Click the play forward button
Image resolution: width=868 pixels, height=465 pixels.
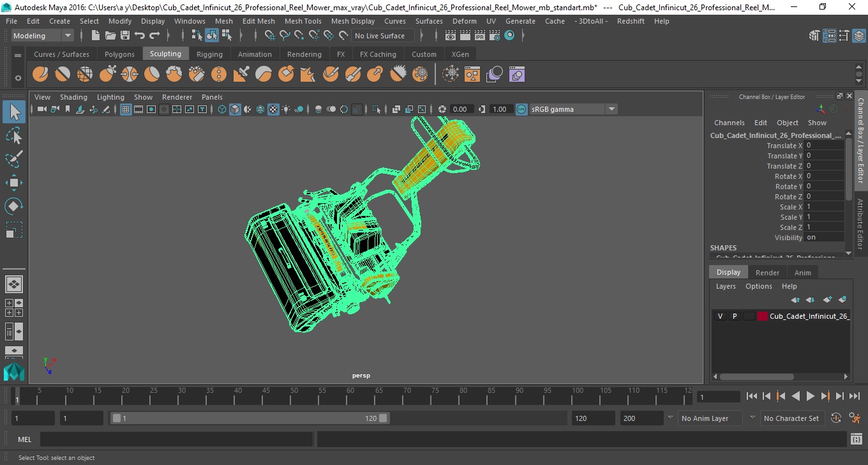810,397
